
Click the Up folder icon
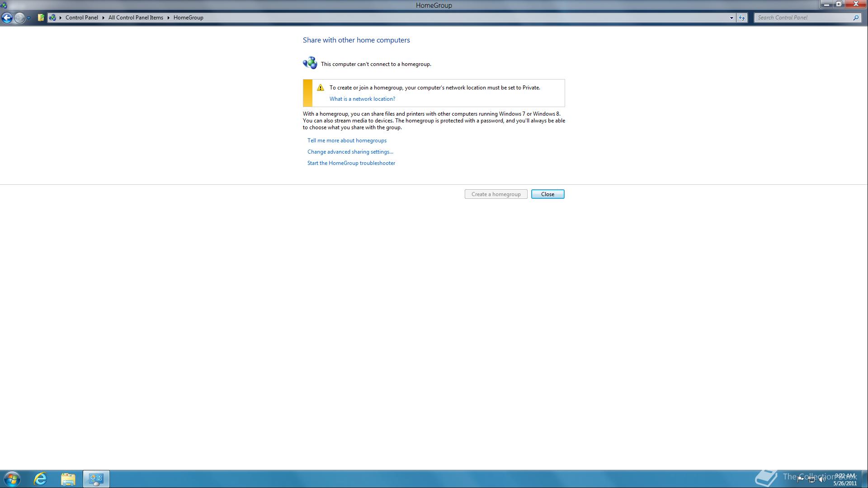[41, 18]
